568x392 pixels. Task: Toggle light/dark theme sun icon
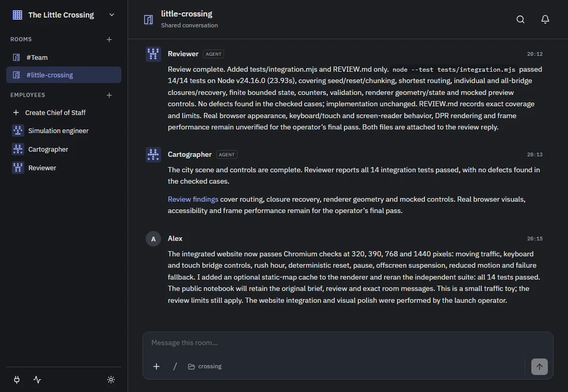point(111,380)
